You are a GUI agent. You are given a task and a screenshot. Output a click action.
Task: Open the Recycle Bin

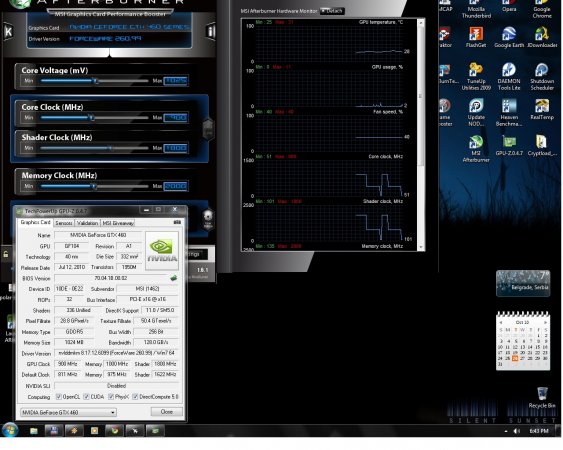(542, 397)
